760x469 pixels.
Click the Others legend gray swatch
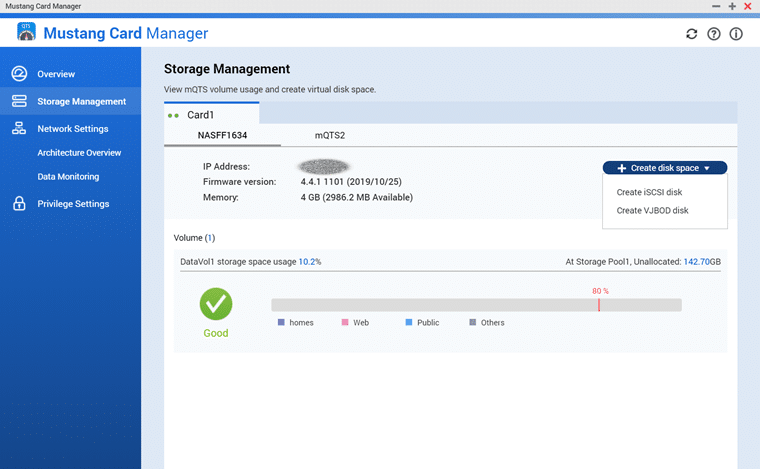[473, 322]
